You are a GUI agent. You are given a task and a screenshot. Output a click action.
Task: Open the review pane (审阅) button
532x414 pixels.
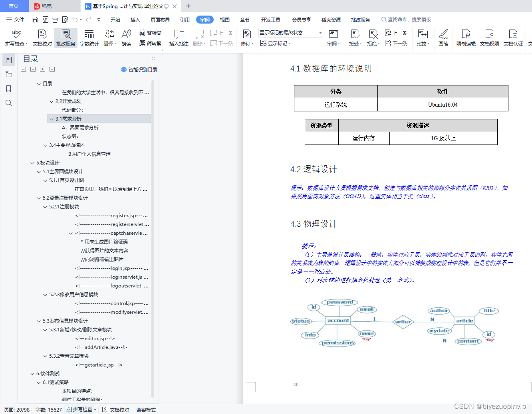pos(333,38)
